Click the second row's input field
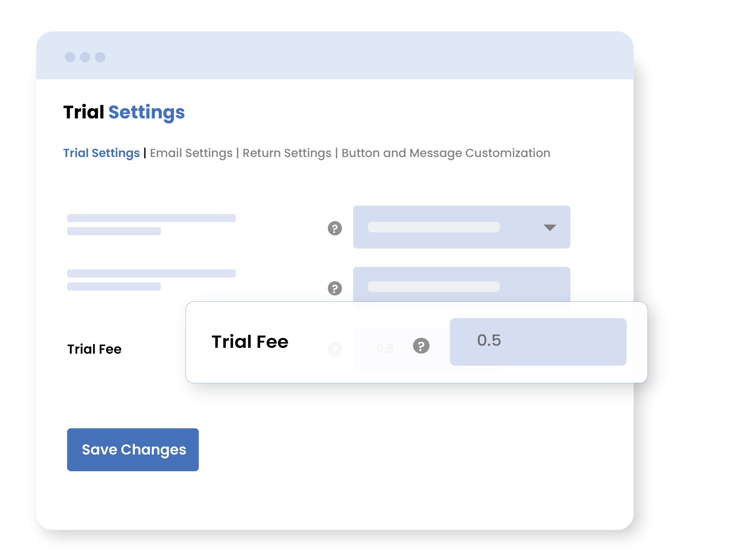The height and width of the screenshot is (560, 736). pos(461,284)
